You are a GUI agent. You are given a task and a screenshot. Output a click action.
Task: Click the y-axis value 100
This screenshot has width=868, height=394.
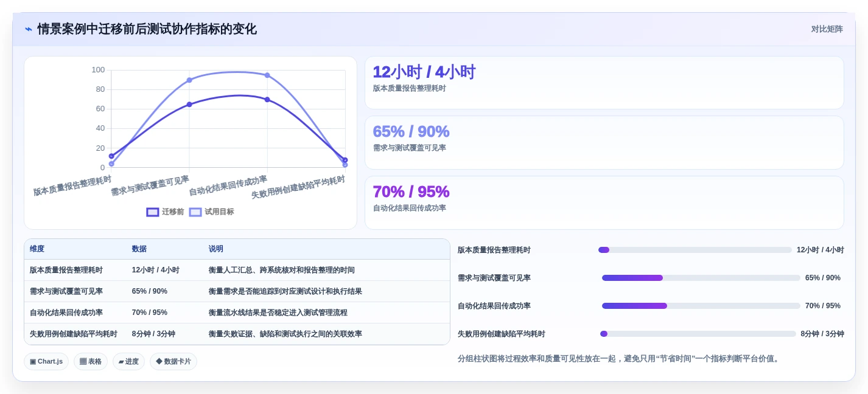pos(98,70)
